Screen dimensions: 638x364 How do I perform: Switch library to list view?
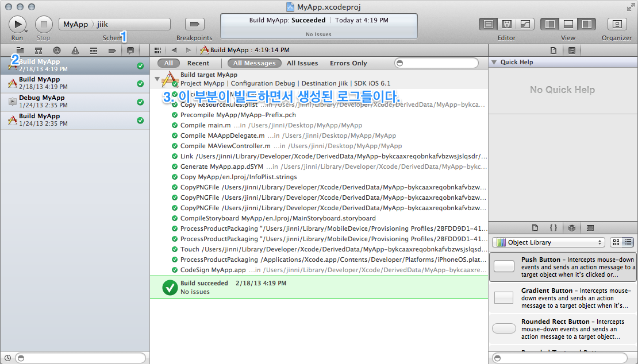click(x=628, y=242)
